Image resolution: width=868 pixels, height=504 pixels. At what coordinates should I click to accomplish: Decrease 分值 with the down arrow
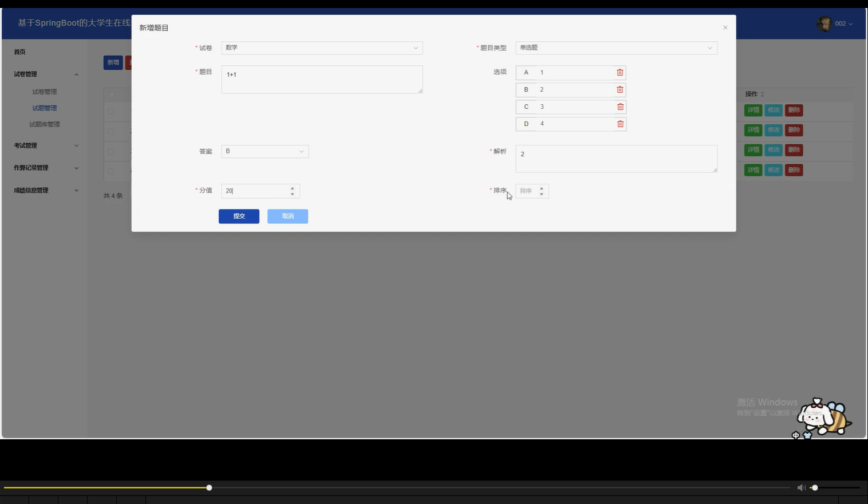coord(293,194)
